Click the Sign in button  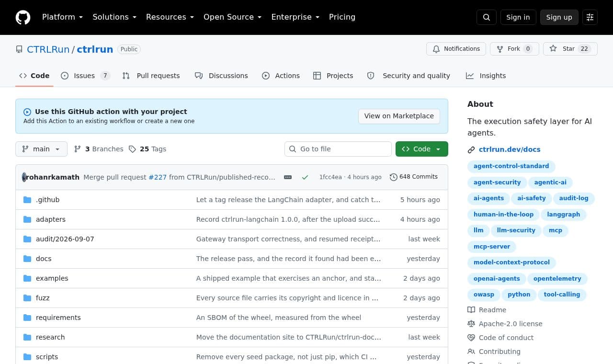pos(518,17)
